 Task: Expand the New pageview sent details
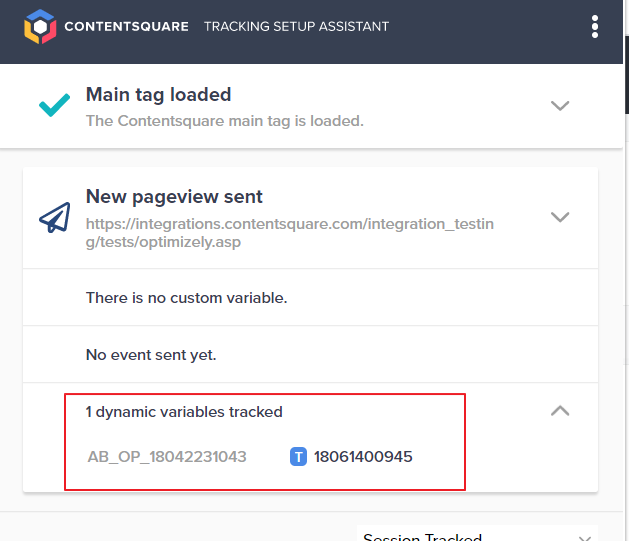pyautogui.click(x=560, y=217)
